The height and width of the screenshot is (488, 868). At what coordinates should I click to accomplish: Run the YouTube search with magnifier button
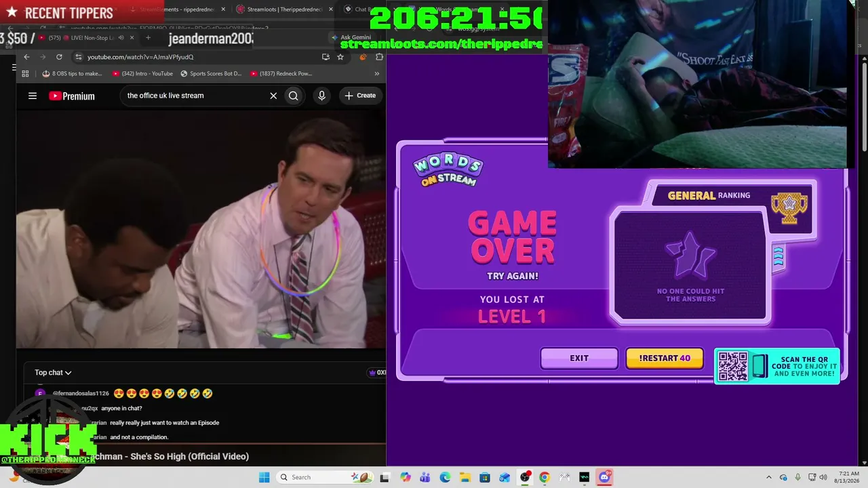click(x=294, y=96)
